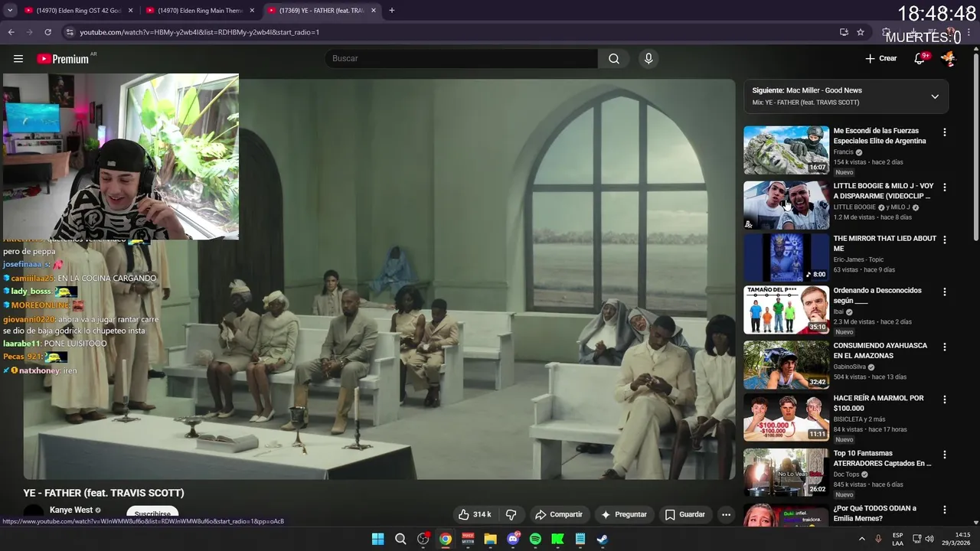Go to YouTube Premium home logo
The image size is (980, 551).
coord(64,59)
